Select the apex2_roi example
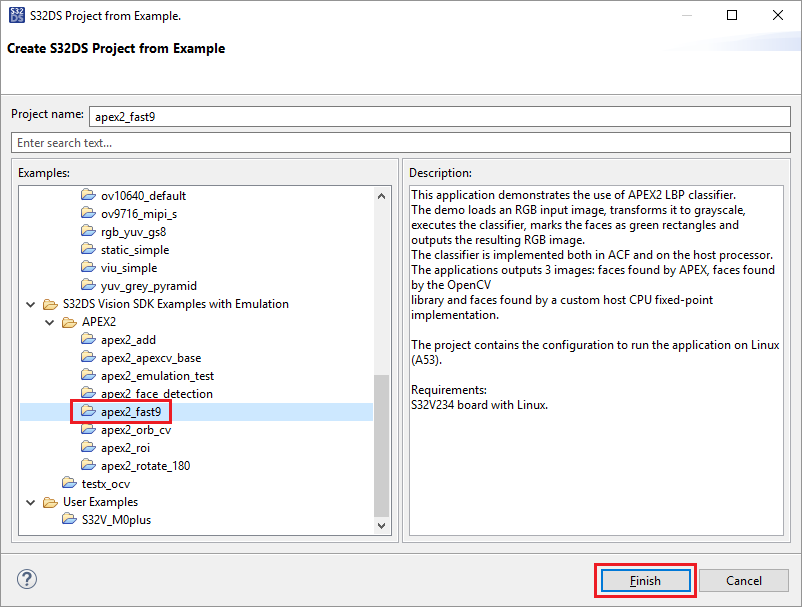The height and width of the screenshot is (607, 802). [x=125, y=448]
